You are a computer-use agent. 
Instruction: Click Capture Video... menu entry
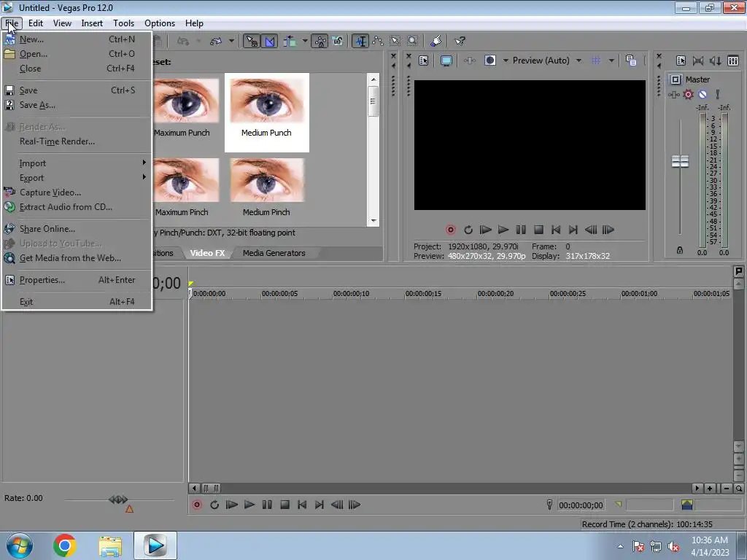(76, 192)
